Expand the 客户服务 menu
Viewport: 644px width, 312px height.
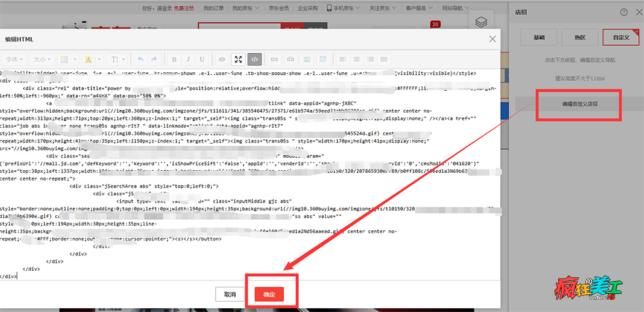(419, 8)
